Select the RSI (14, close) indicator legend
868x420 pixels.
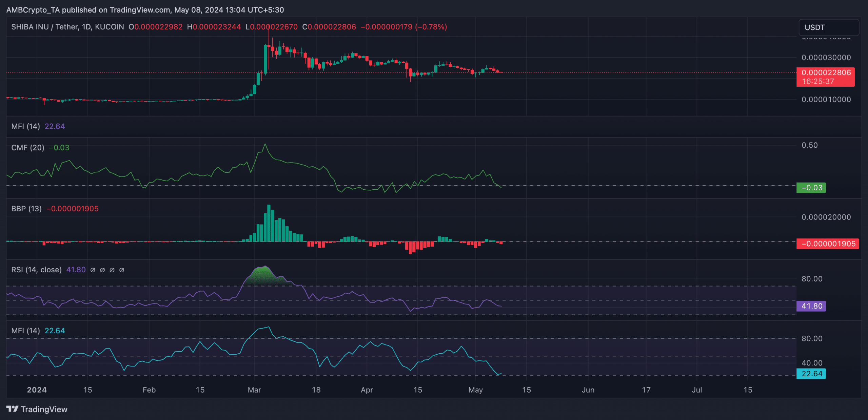click(x=37, y=270)
